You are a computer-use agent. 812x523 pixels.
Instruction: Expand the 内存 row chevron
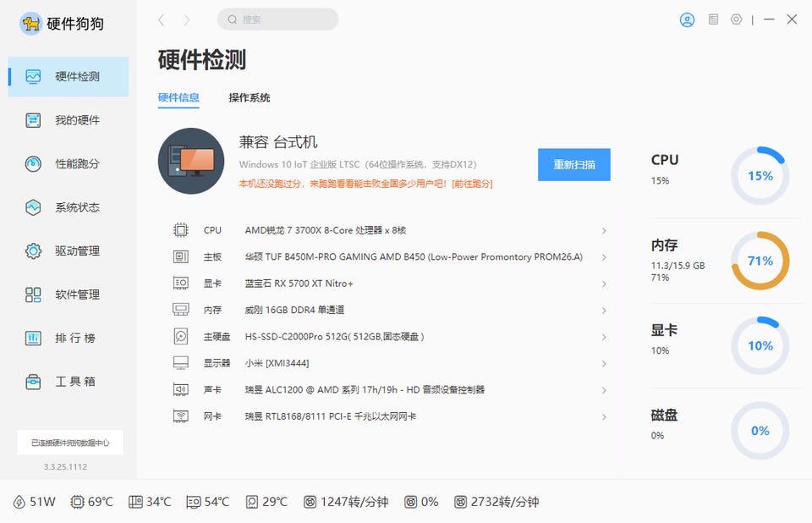point(604,311)
